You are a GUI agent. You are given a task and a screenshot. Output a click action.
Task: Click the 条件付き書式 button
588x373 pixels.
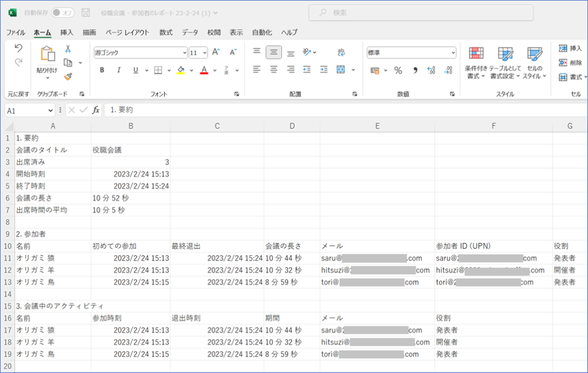[x=476, y=63]
